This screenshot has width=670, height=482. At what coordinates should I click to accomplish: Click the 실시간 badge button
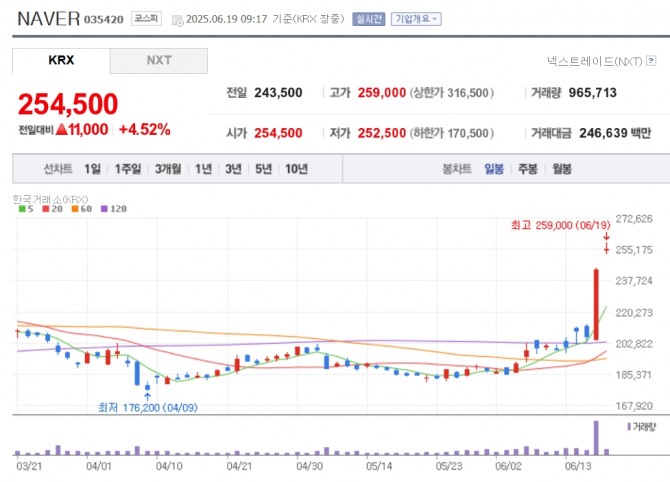pyautogui.click(x=369, y=19)
